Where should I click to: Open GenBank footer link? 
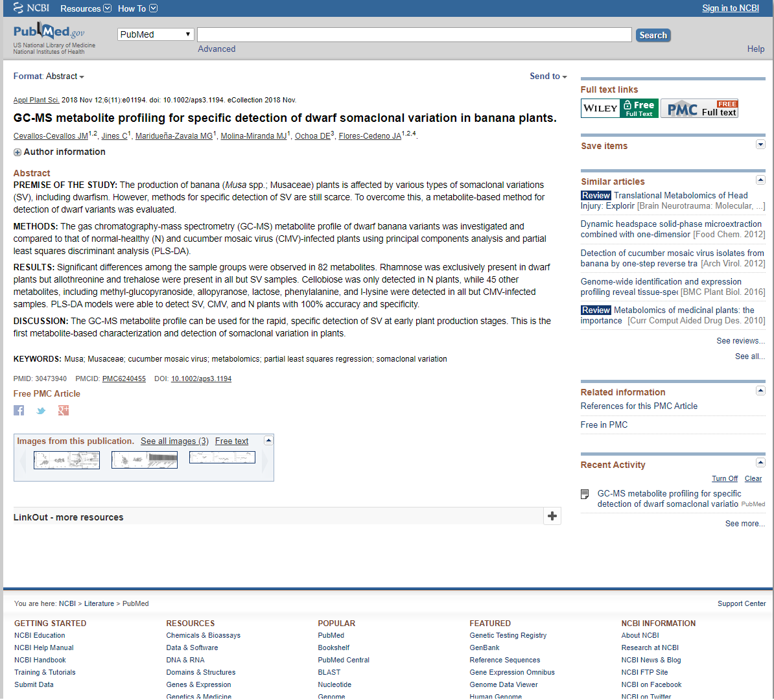click(484, 647)
